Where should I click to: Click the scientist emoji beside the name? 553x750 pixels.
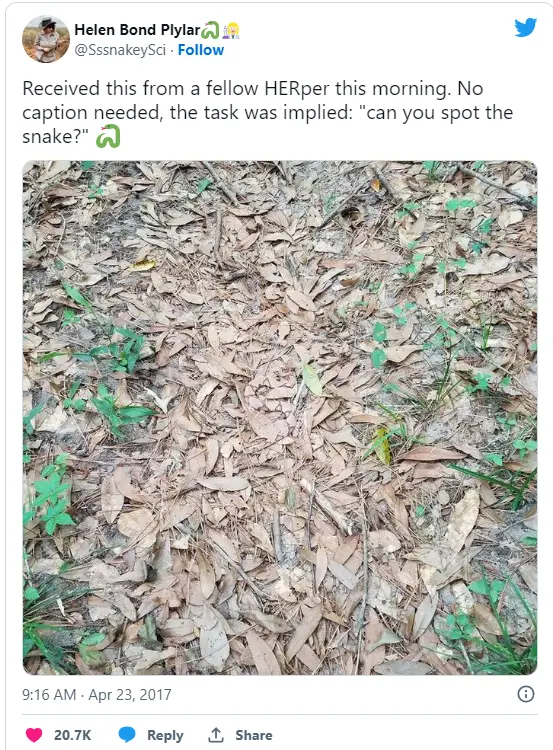(x=232, y=30)
